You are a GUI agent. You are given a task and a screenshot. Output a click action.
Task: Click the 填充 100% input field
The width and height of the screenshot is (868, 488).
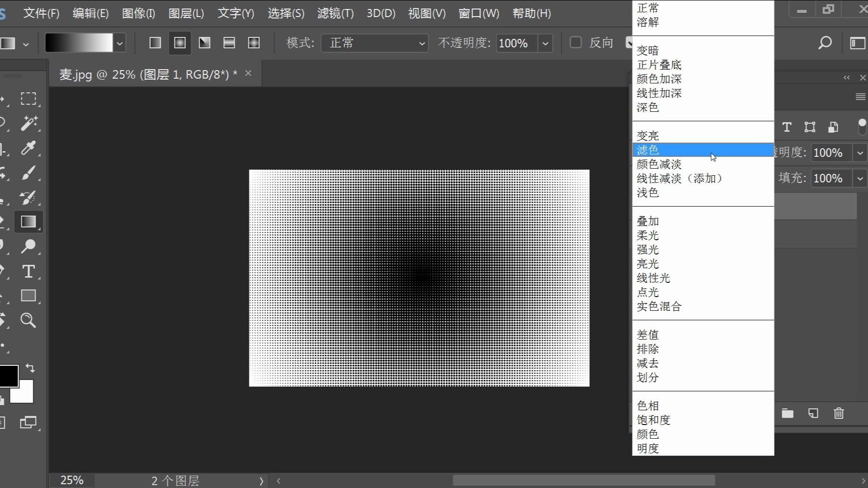[x=832, y=178]
